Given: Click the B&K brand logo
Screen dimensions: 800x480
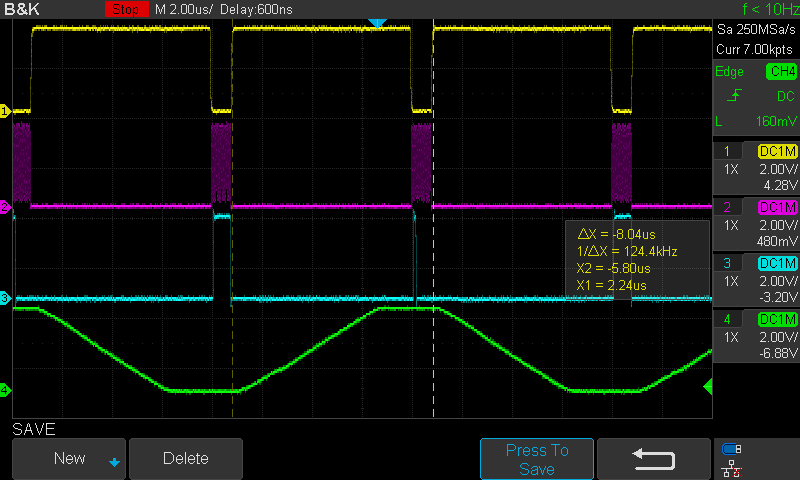Looking at the screenshot, I should coord(22,9).
